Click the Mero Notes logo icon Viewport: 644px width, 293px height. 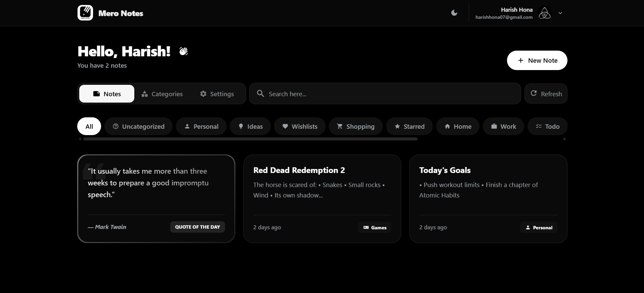coord(85,13)
